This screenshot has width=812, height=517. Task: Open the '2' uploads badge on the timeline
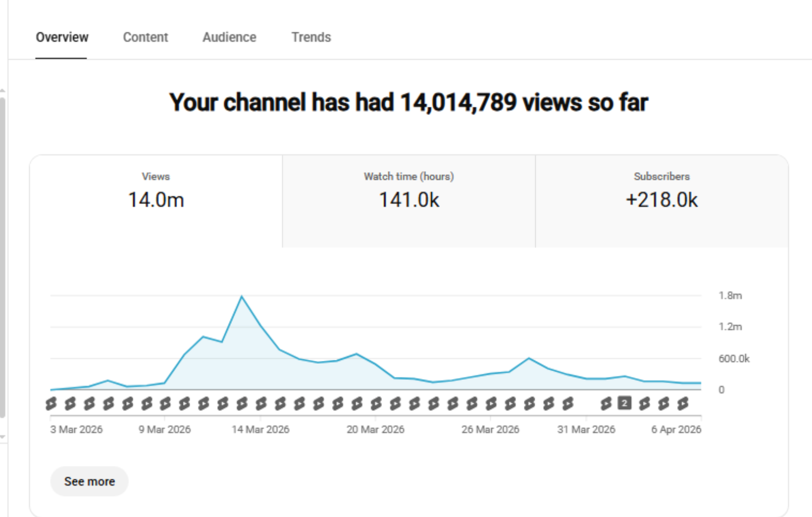pyautogui.click(x=625, y=403)
